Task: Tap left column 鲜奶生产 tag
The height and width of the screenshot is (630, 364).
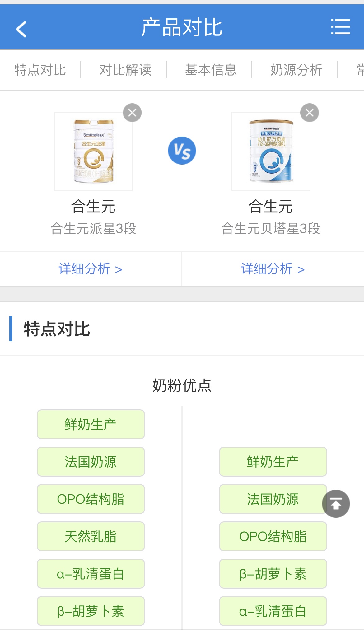Action: click(x=91, y=424)
